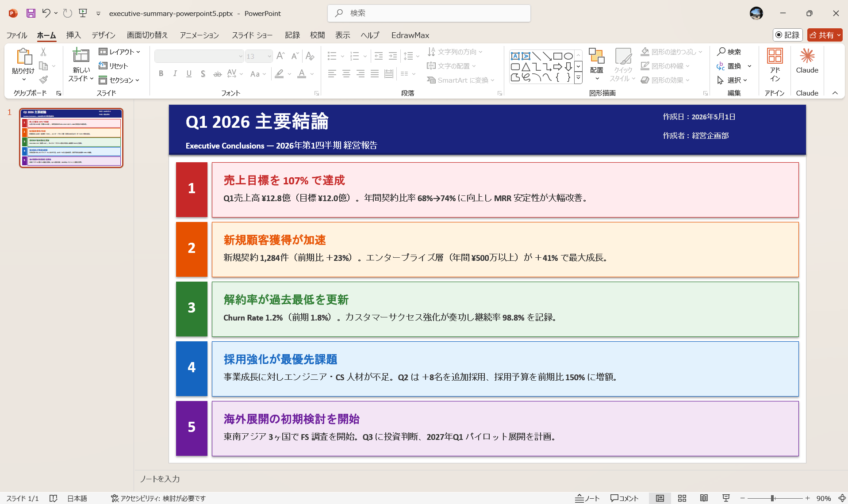Expand the Section (セクション) dropdown
Viewport: 848px width, 504px height.
(x=119, y=80)
